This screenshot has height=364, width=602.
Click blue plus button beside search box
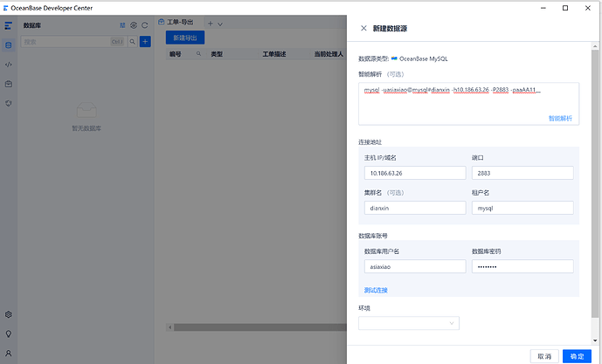point(145,41)
